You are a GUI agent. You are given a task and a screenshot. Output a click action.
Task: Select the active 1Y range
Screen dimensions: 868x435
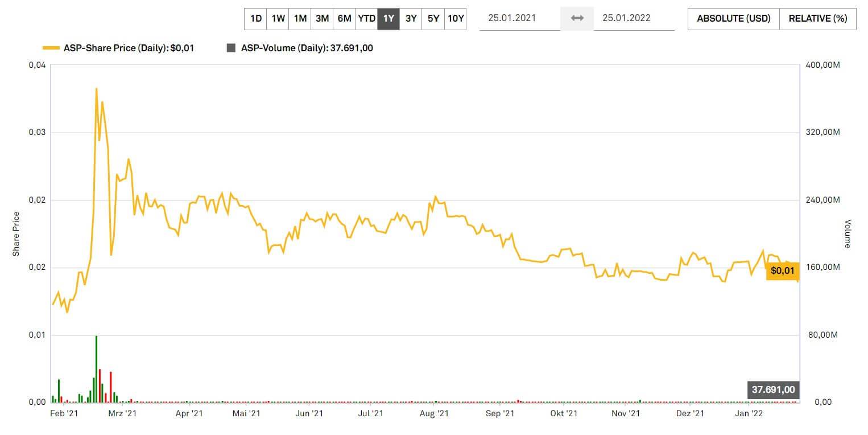388,19
